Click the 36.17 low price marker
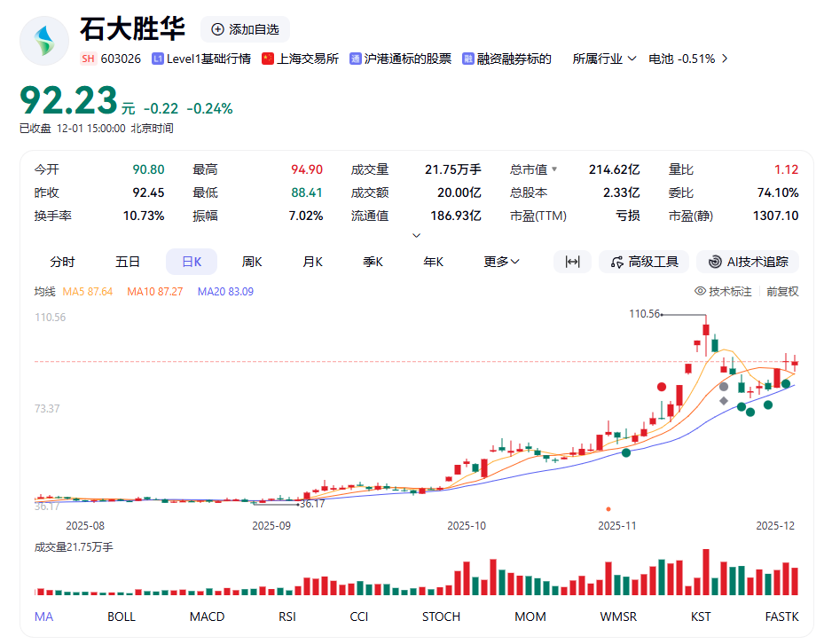 (312, 504)
